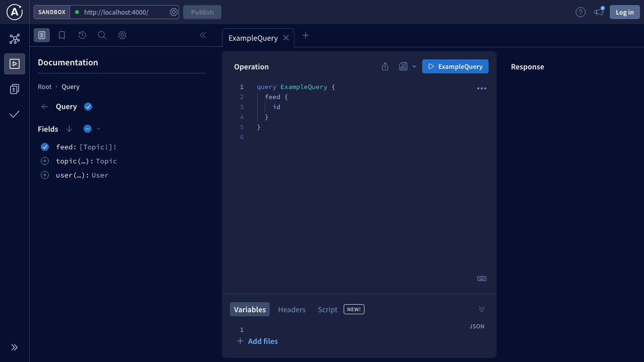Click the 'query ExampleQuery {' line
This screenshot has width=644, height=362.
[296, 87]
